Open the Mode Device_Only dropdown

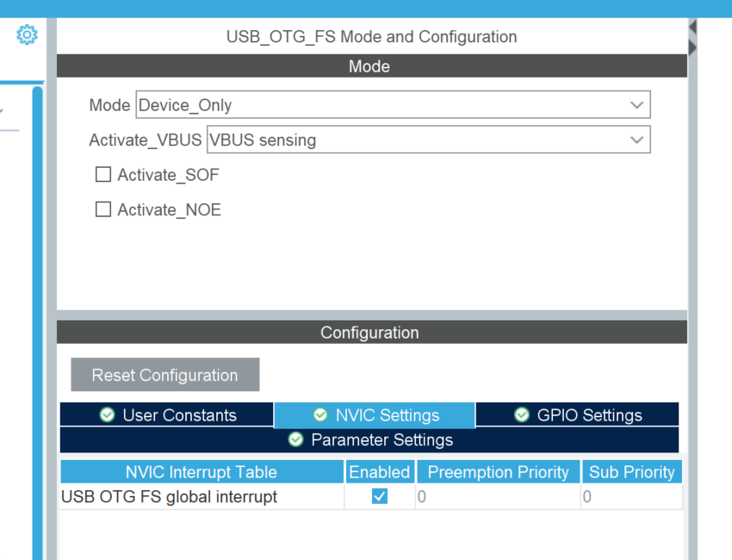393,104
